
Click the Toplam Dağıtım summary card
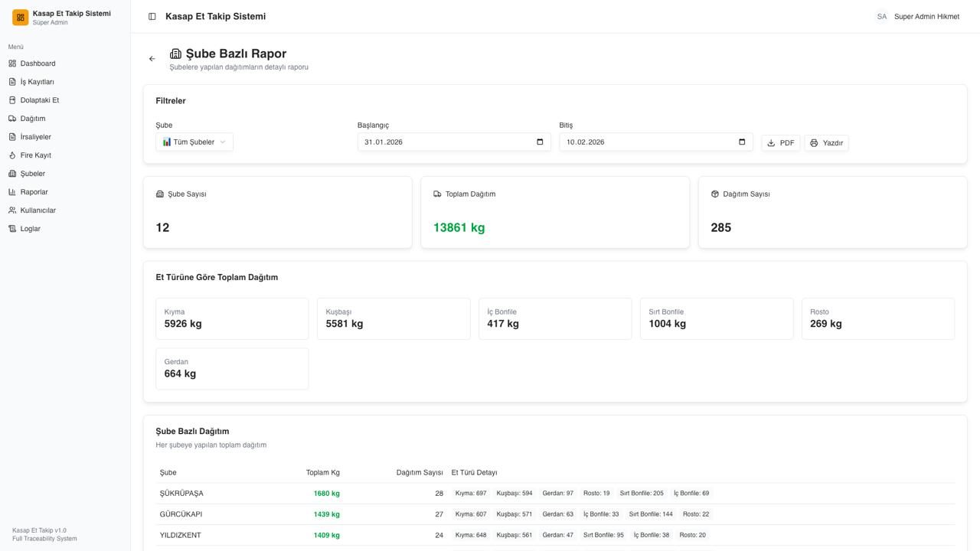554,212
